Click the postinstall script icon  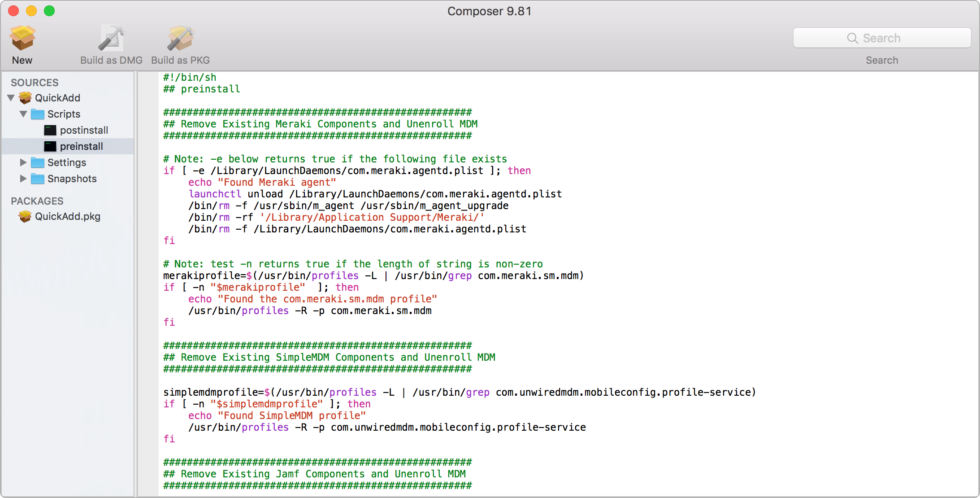click(50, 130)
